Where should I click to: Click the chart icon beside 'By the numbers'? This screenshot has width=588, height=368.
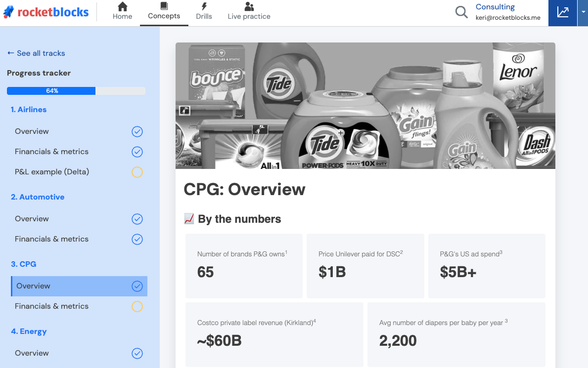coord(188,218)
